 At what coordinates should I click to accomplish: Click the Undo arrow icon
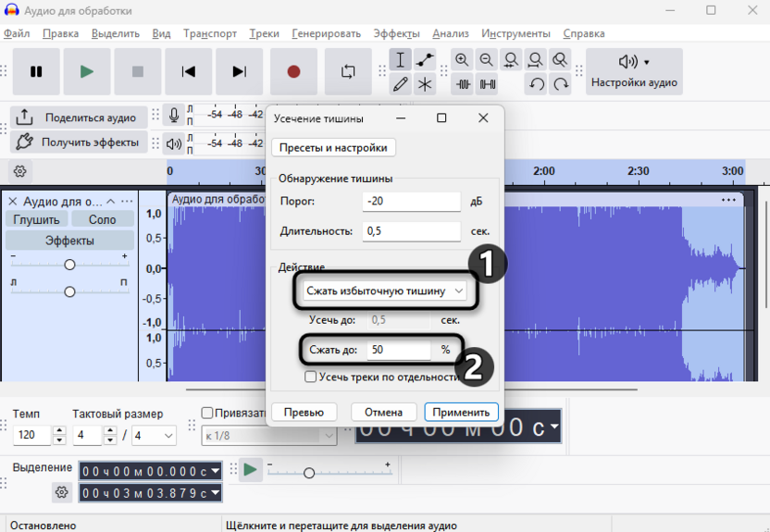(x=536, y=84)
